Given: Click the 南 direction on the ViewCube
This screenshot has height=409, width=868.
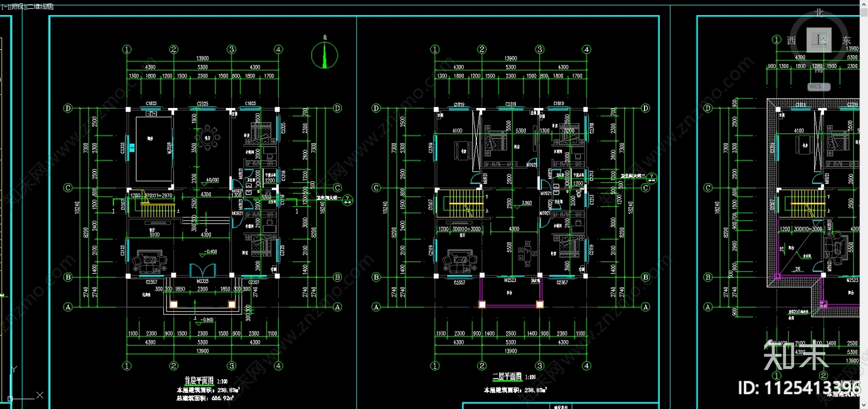Looking at the screenshot, I should coord(819,68).
